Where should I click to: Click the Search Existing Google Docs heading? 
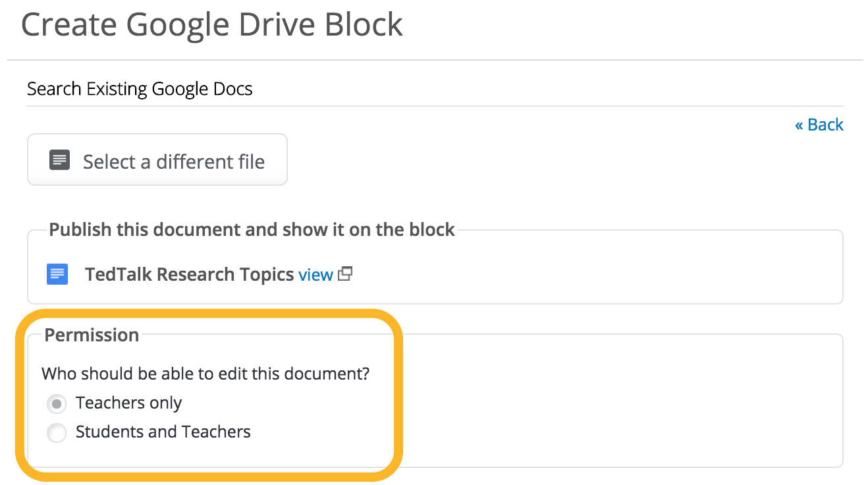140,89
